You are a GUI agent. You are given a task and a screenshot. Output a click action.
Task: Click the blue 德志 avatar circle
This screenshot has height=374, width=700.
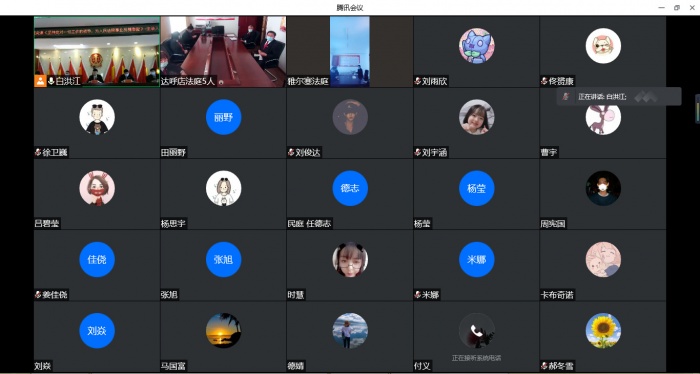pyautogui.click(x=350, y=188)
